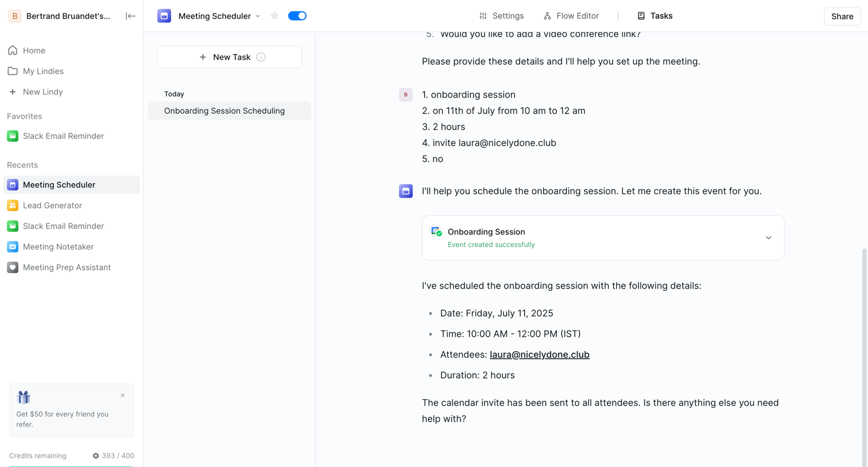Click the Duration: 2 hours bullet
868x467 pixels.
pyautogui.click(x=478, y=375)
